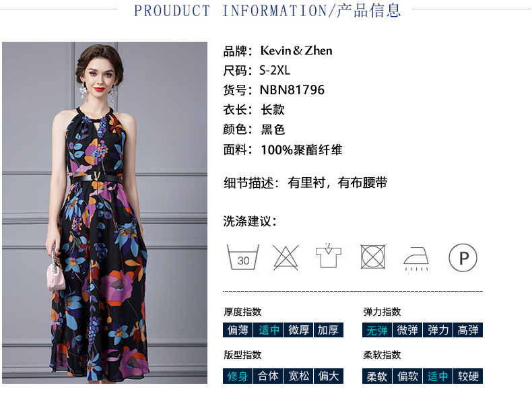Choose 微弹 in the elasticity index

pyautogui.click(x=407, y=330)
